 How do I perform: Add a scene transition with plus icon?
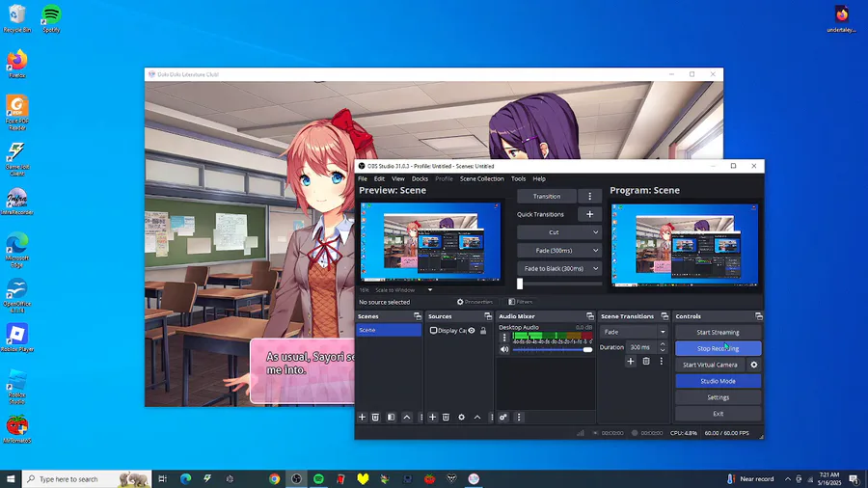(x=631, y=362)
